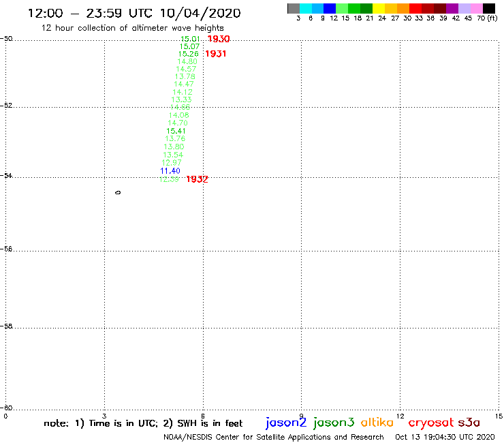Click the gray swatch in the color scale

pyautogui.click(x=294, y=8)
